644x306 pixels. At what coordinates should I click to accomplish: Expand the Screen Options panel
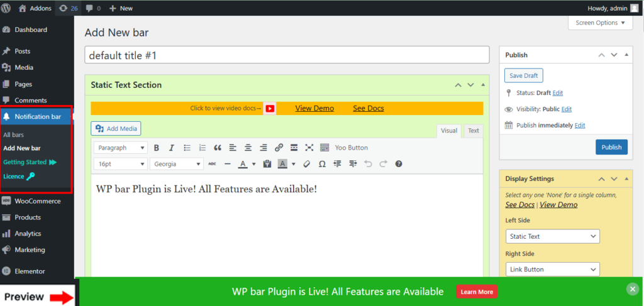point(600,23)
